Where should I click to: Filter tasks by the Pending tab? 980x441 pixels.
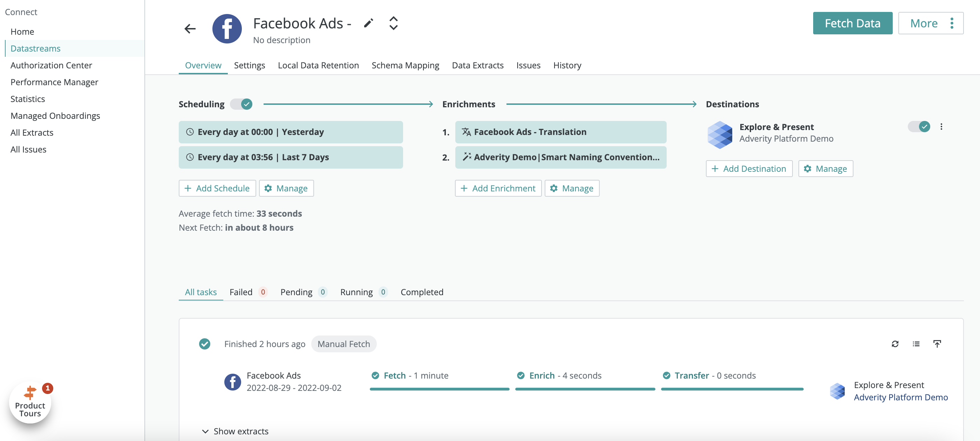pos(304,292)
